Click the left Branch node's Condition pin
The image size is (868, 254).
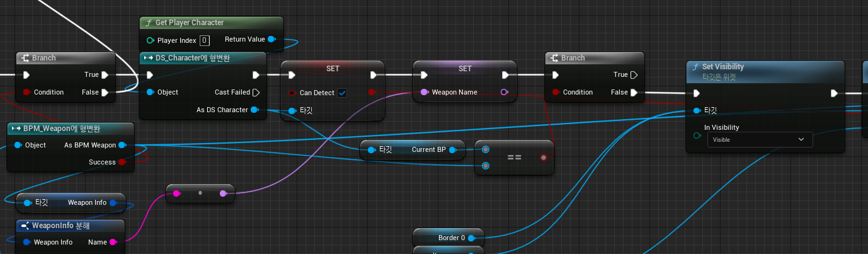point(26,92)
